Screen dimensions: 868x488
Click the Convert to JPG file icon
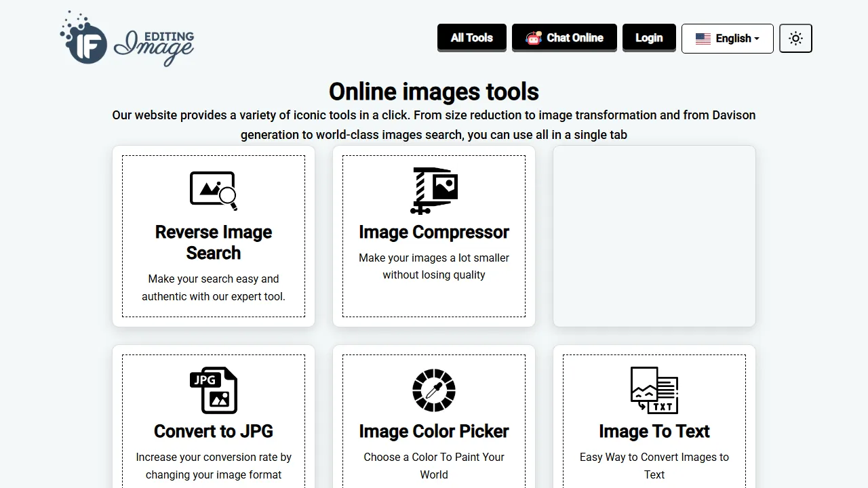tap(213, 390)
